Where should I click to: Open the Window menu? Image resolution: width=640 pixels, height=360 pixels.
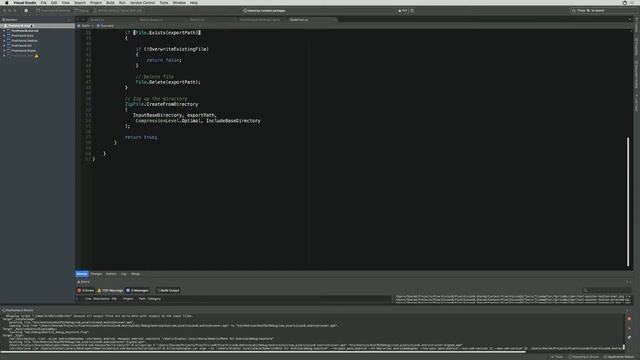179,2
